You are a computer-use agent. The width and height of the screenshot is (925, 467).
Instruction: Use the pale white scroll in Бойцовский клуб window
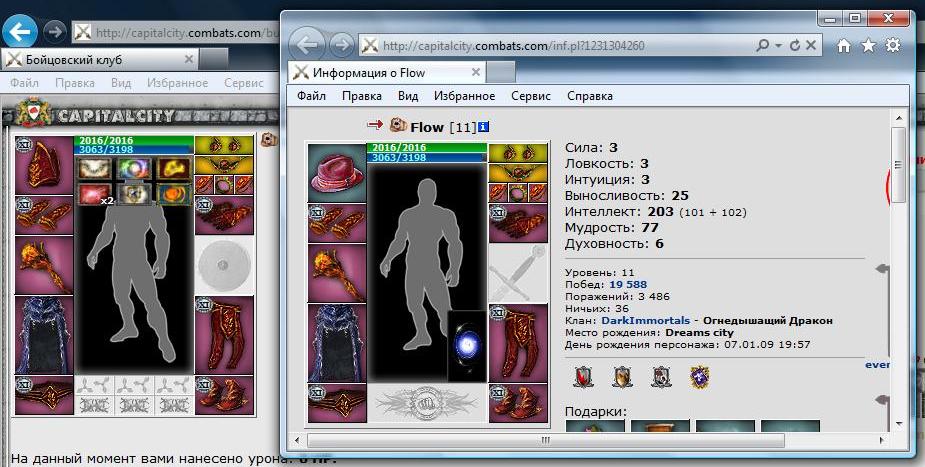(x=94, y=169)
